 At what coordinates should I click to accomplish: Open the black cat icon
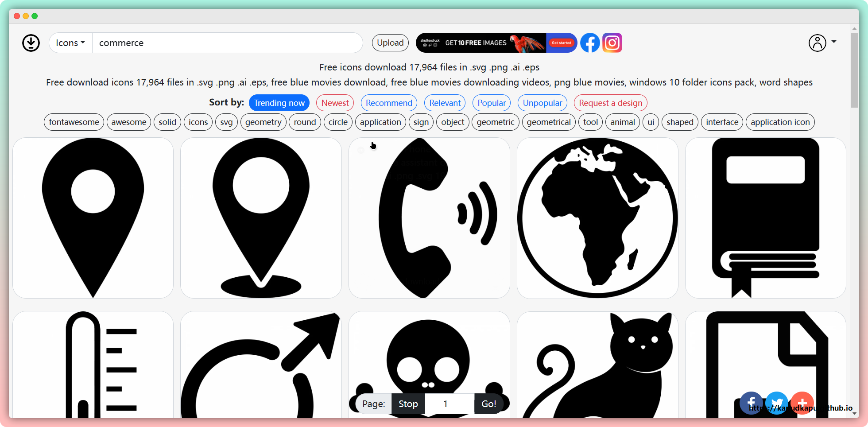pos(597,364)
